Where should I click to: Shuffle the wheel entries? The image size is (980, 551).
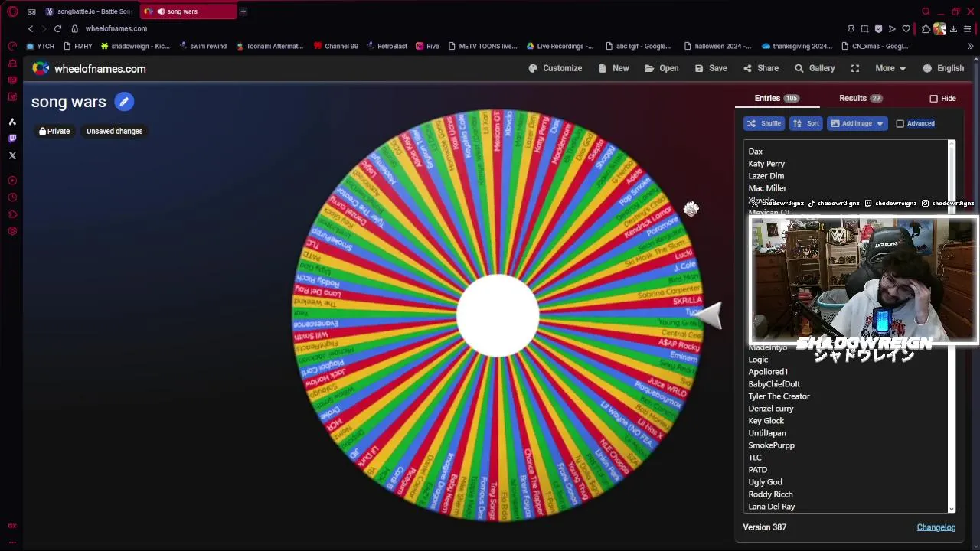point(763,123)
